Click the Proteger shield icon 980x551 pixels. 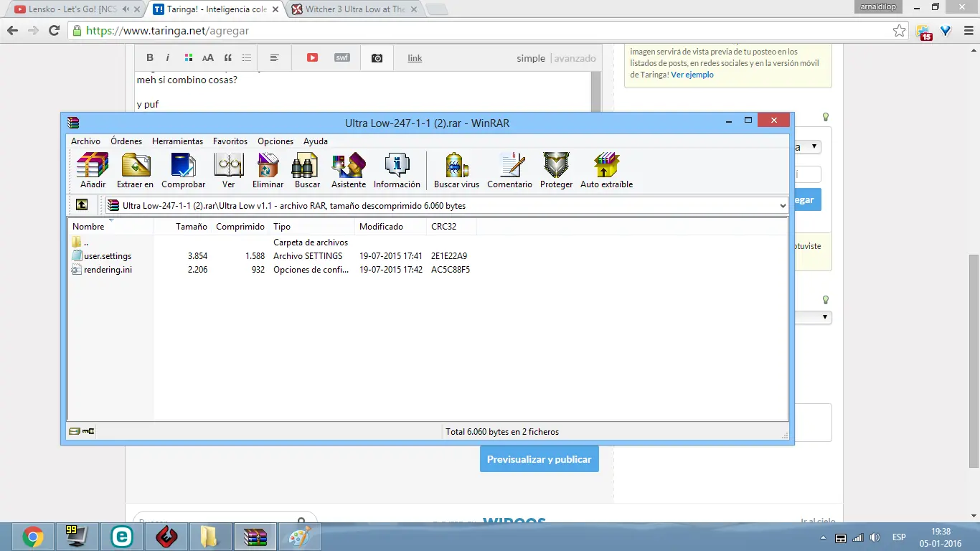tap(556, 170)
